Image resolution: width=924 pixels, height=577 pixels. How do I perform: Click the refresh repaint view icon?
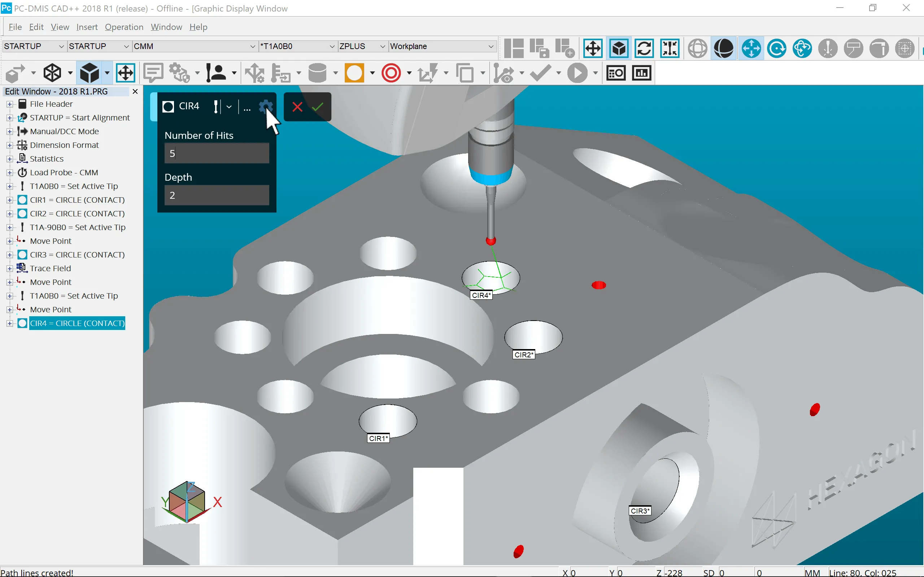click(644, 48)
